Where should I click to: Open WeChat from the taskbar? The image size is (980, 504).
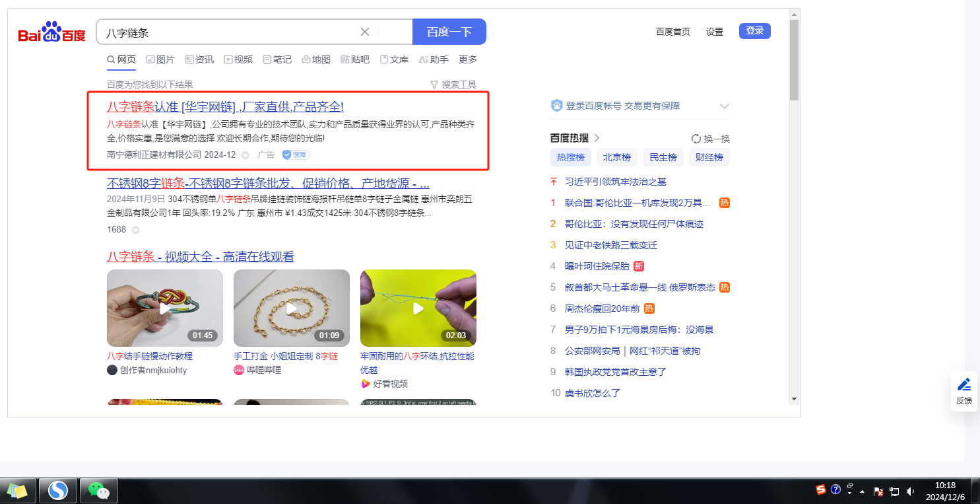pyautogui.click(x=98, y=491)
